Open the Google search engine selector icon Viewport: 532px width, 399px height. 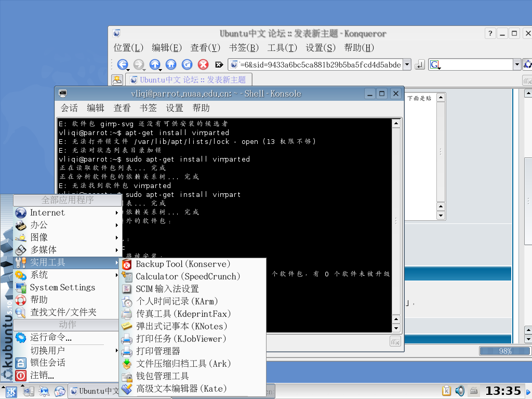pyautogui.click(x=435, y=64)
